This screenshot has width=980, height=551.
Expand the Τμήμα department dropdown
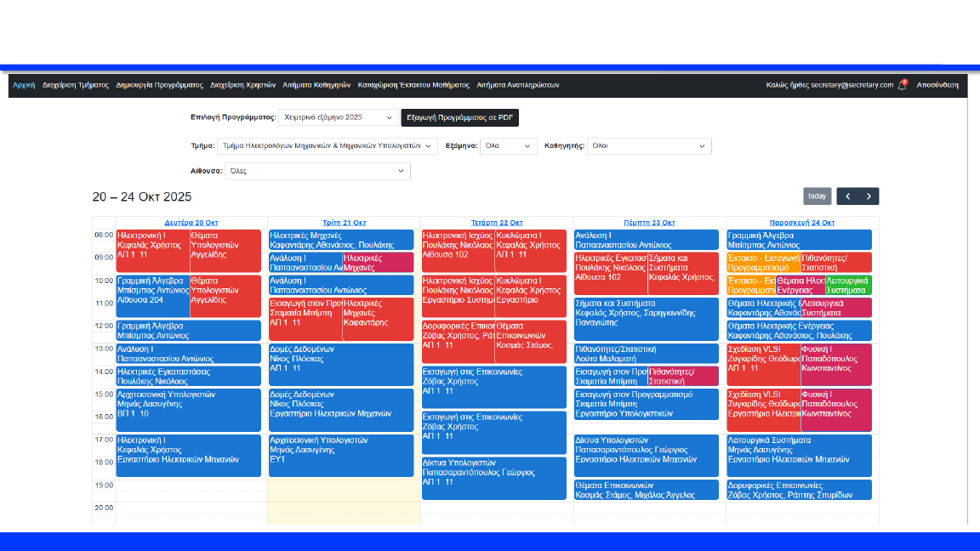click(328, 145)
